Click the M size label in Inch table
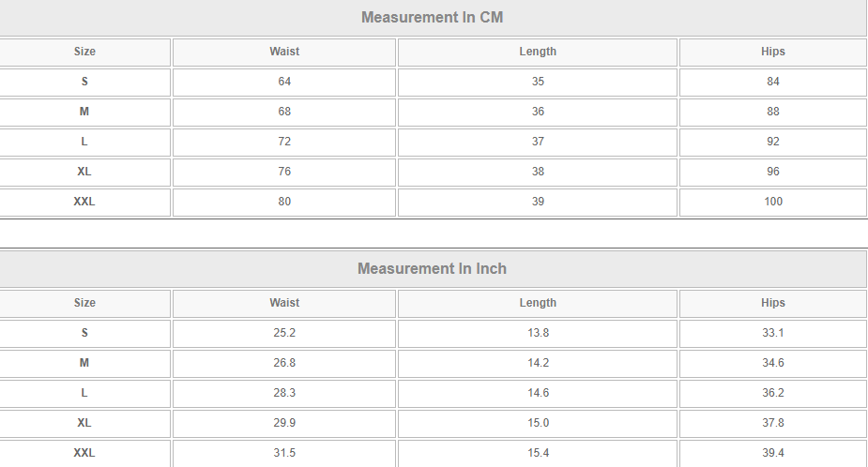Image resolution: width=868 pixels, height=467 pixels. point(84,363)
